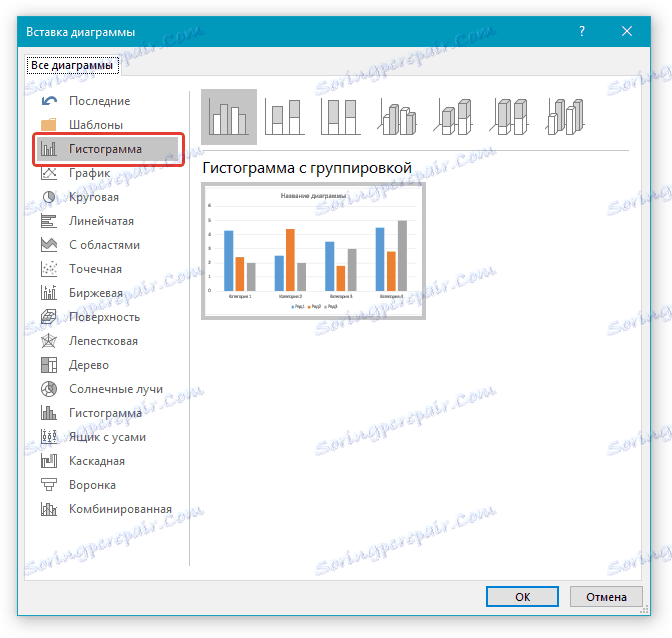Select the Дерево treemap chart category
The image size is (672, 638).
tap(107, 365)
